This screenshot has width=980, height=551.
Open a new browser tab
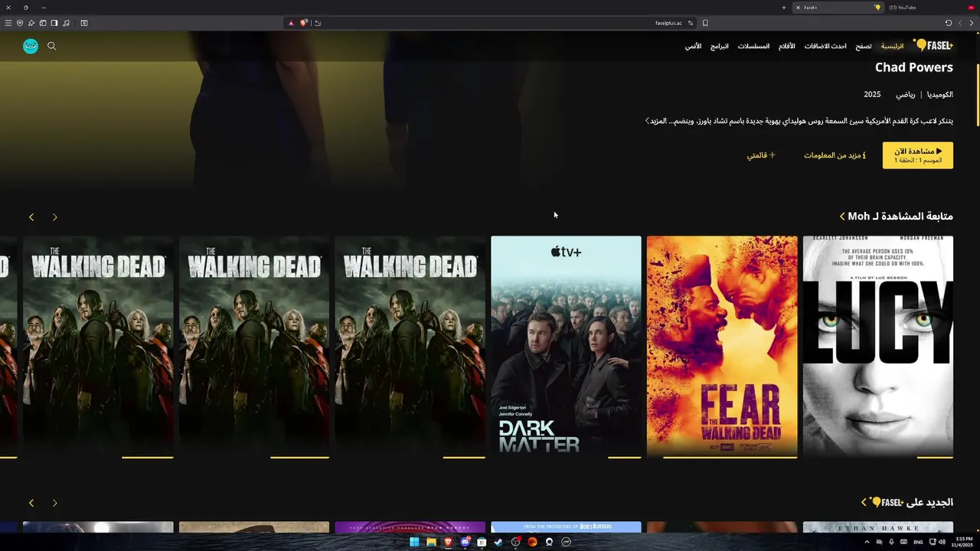point(783,8)
